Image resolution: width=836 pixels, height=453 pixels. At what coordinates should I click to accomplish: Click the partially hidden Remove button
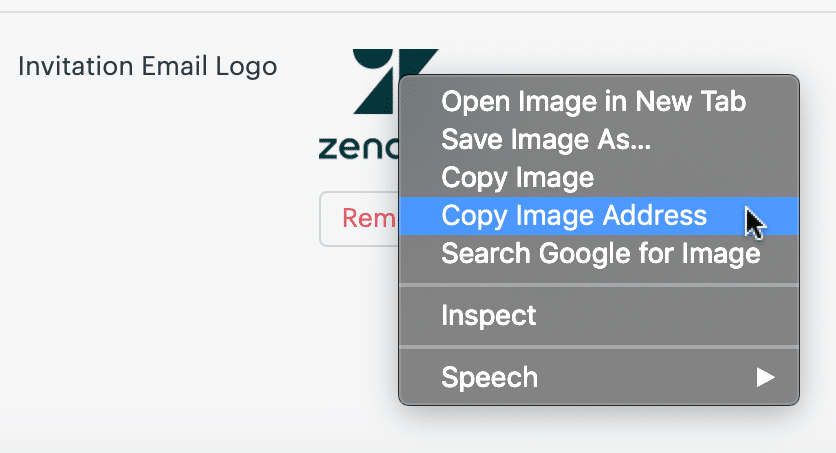pyautogui.click(x=359, y=219)
